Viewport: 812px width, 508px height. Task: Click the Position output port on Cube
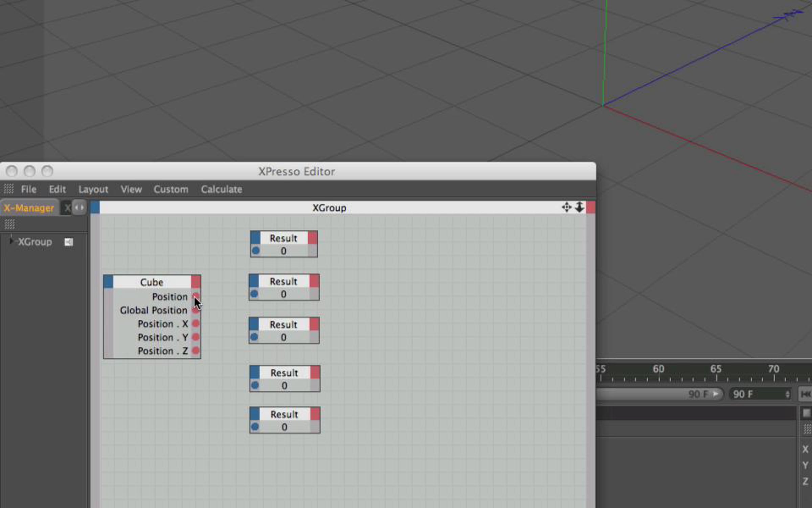(196, 296)
